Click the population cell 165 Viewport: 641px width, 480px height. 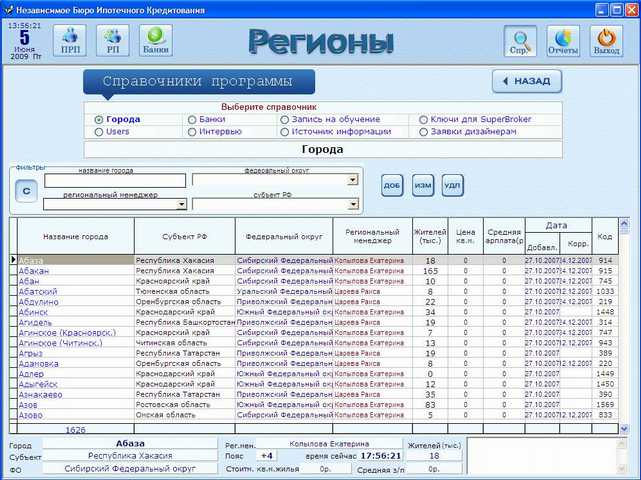[x=430, y=271]
